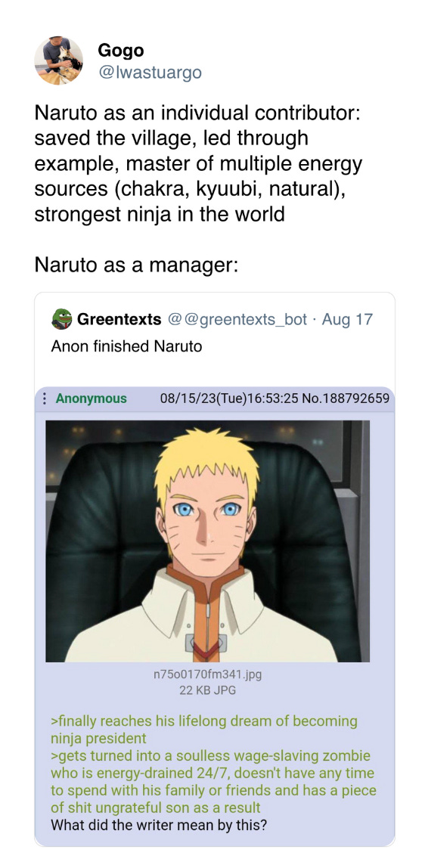Click the Aug 17 tweet date
This screenshot has height=868, width=422.
click(347, 319)
